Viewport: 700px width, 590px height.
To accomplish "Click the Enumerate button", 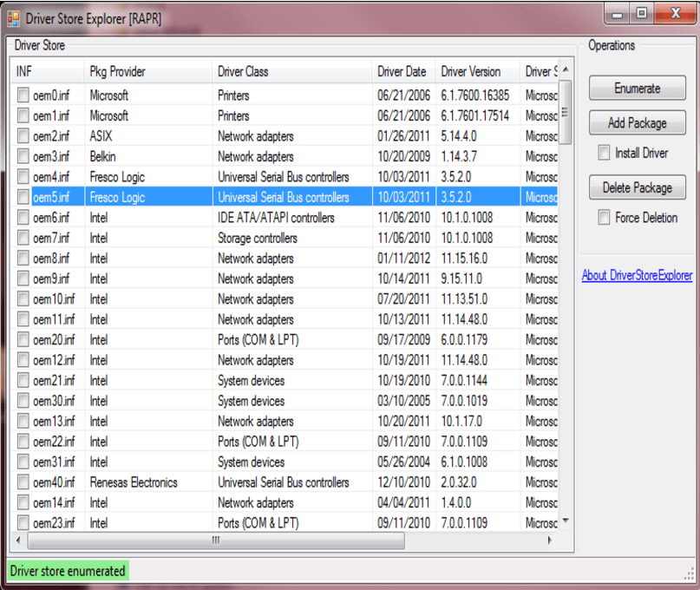I will [x=637, y=88].
